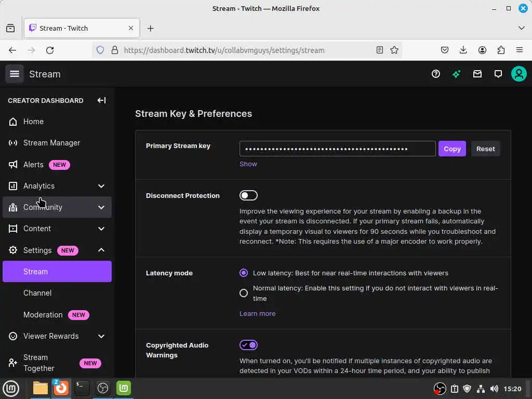Screen dimensions: 532x399
Task: Click the Viewer Rewards smiley icon
Action: (13, 336)
